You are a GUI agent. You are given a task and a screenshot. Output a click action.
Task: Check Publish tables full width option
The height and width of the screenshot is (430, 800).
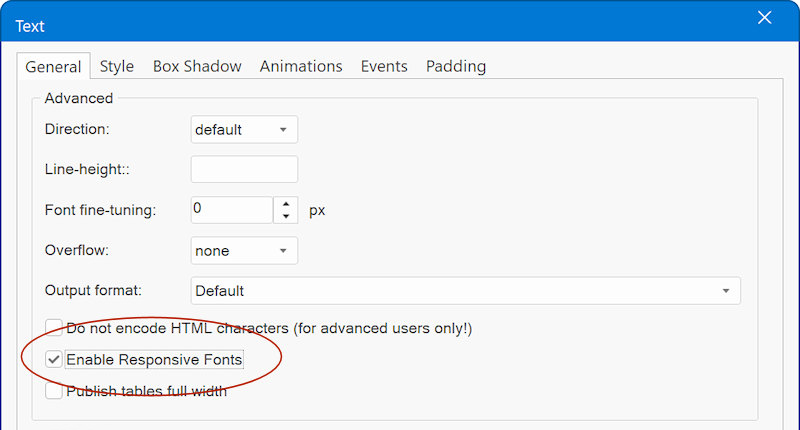54,391
